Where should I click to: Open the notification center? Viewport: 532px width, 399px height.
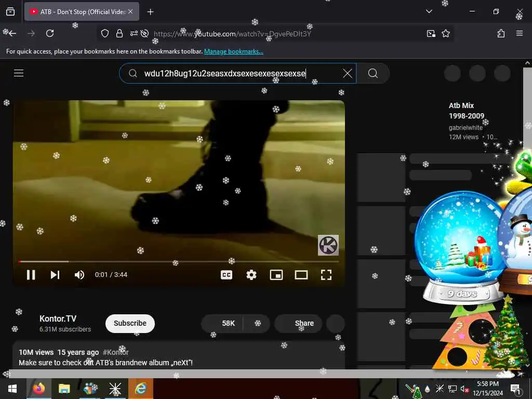pos(515,389)
